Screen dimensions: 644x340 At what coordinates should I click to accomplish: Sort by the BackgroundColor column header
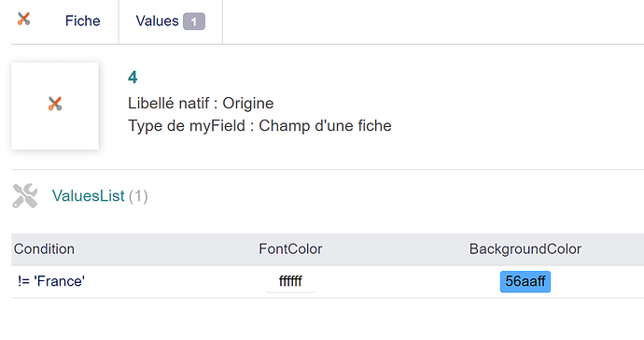pos(525,249)
